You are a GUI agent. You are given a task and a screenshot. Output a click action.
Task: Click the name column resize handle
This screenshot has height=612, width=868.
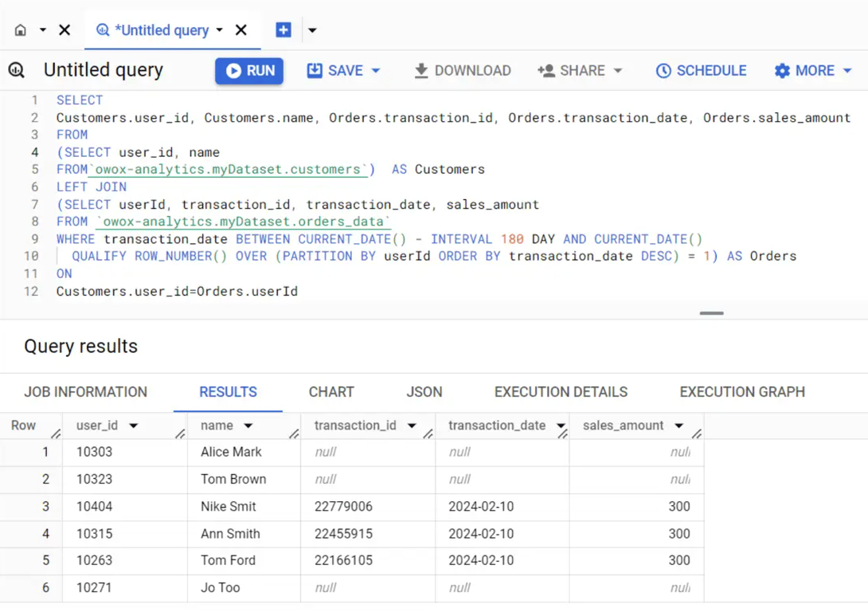pyautogui.click(x=294, y=433)
